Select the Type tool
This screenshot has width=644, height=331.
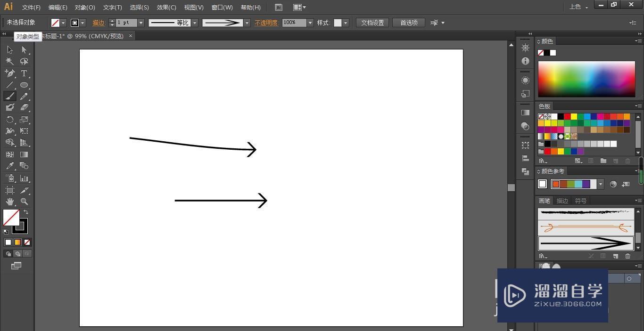tap(24, 73)
